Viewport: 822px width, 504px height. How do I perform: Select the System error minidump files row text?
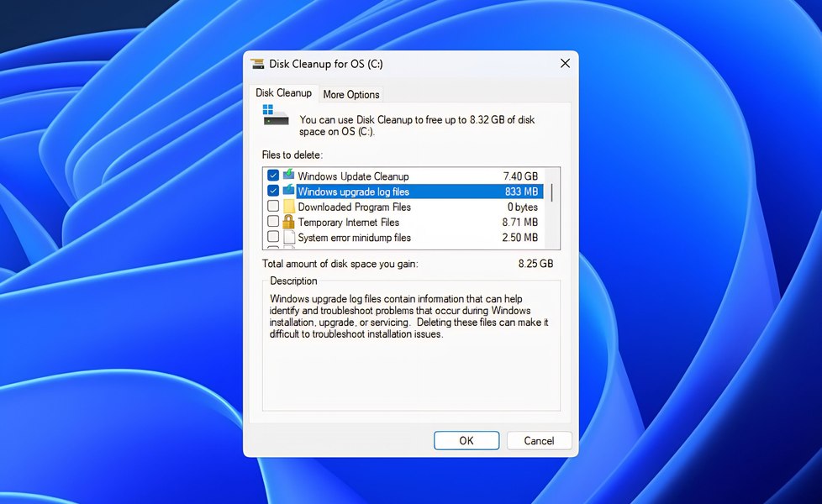point(355,238)
